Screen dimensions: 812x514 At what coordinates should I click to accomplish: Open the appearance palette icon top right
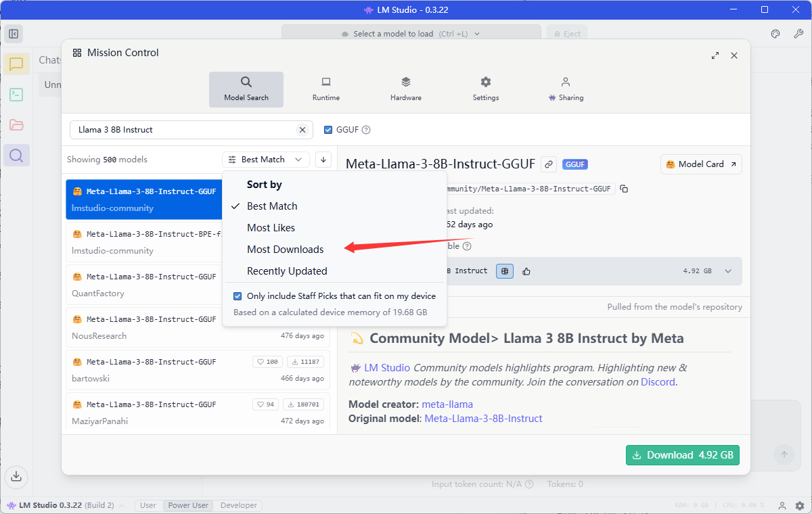[x=776, y=34]
